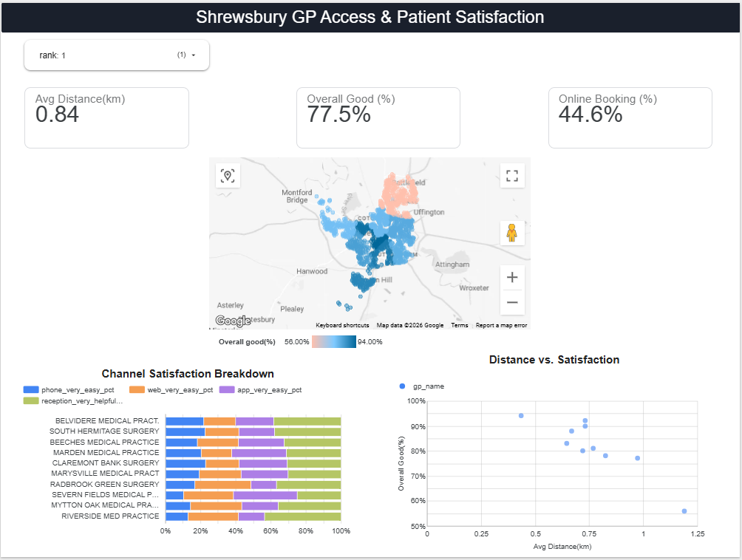The height and width of the screenshot is (560, 742).
Task: Open Keyboard shortcuts on the map
Action: pos(342,325)
